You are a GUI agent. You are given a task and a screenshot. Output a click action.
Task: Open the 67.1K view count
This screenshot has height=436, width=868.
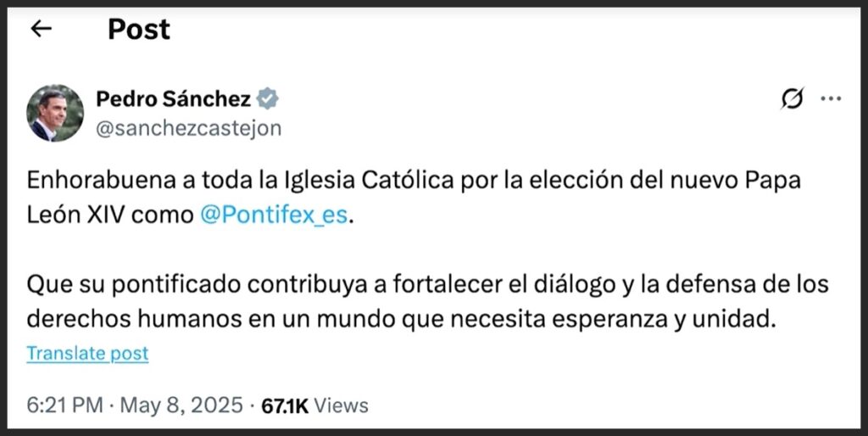pyautogui.click(x=285, y=405)
